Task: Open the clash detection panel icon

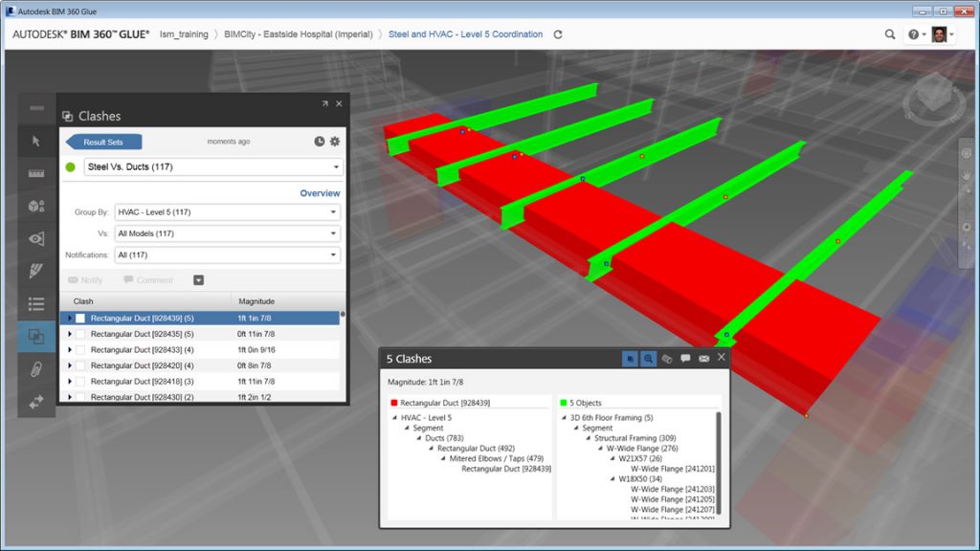Action: click(x=36, y=337)
